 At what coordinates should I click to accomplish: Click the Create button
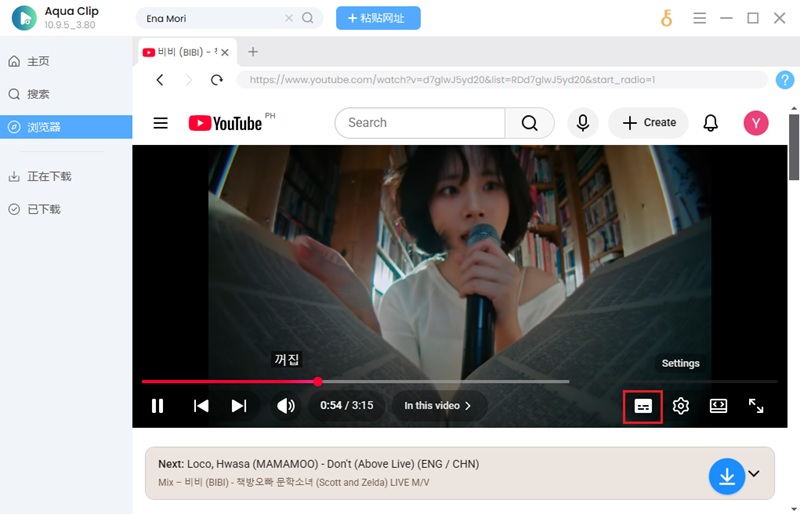pos(648,123)
